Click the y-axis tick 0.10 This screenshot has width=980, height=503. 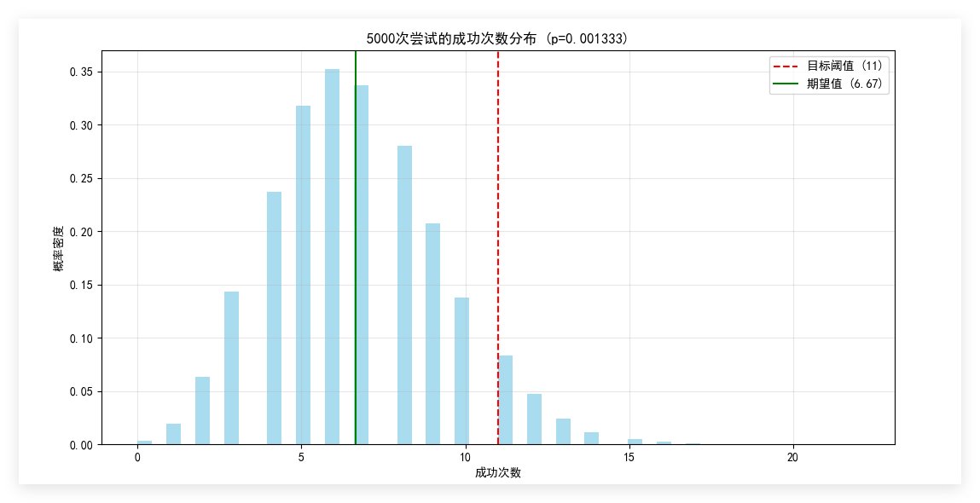pos(81,338)
